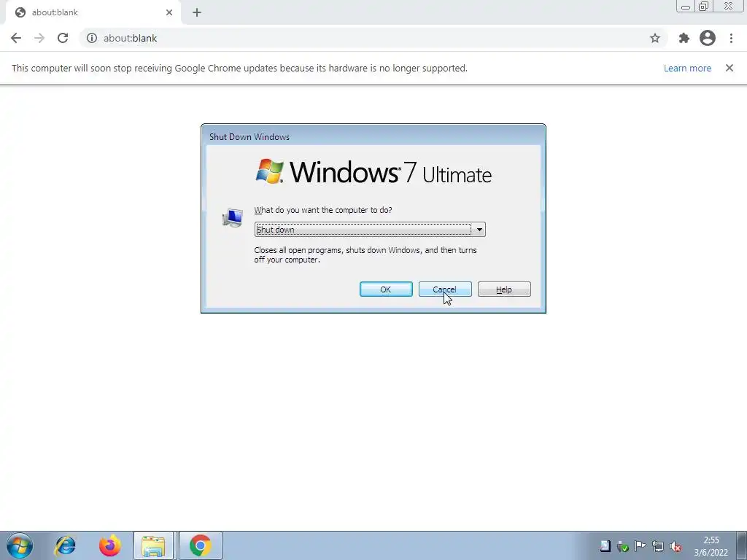Dismiss the Chrome updates warning bar

pyautogui.click(x=729, y=68)
